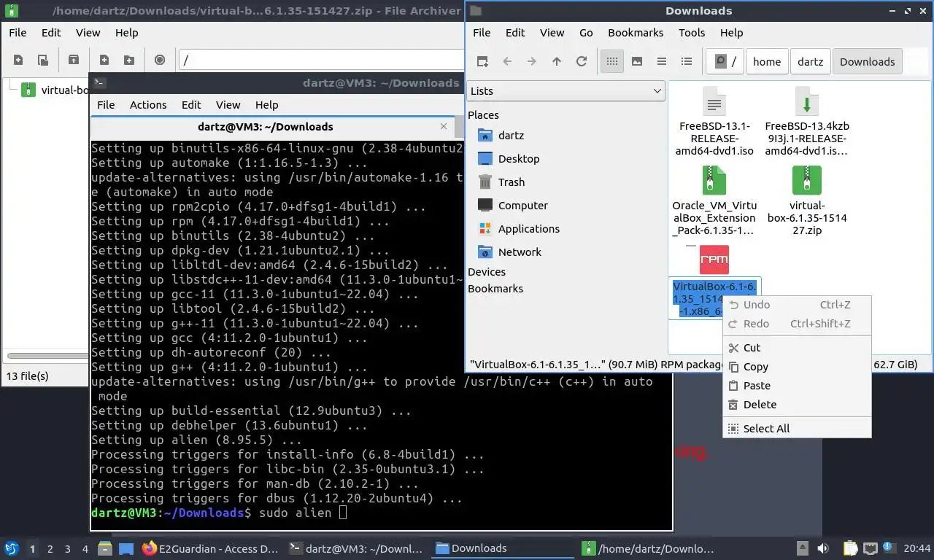Choose Paste from context menu
The image size is (934, 560).
click(797, 386)
